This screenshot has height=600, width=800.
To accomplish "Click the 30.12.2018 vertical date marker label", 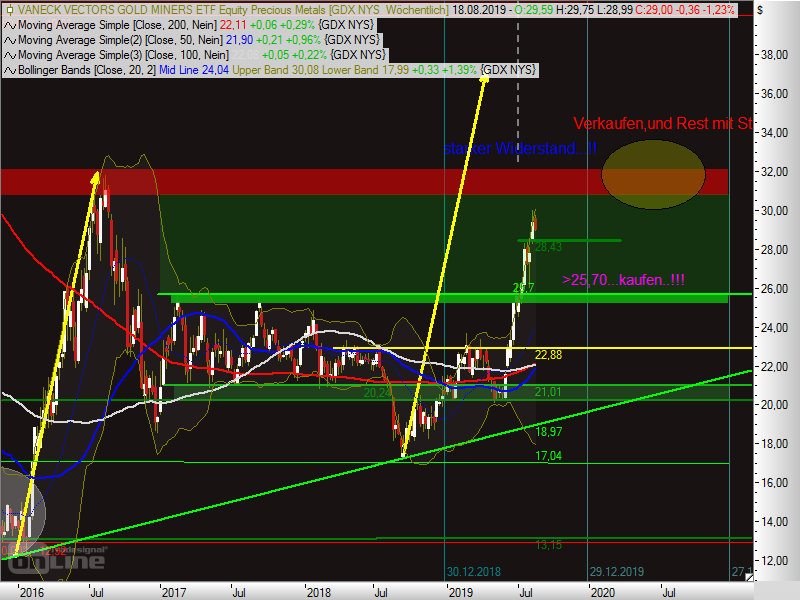I will point(474,571).
